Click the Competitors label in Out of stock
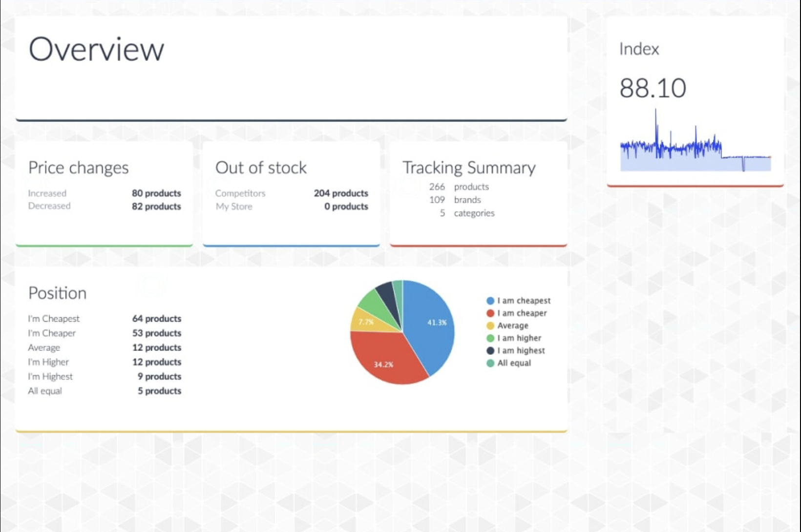Viewport: 801px width, 532px height. click(240, 193)
